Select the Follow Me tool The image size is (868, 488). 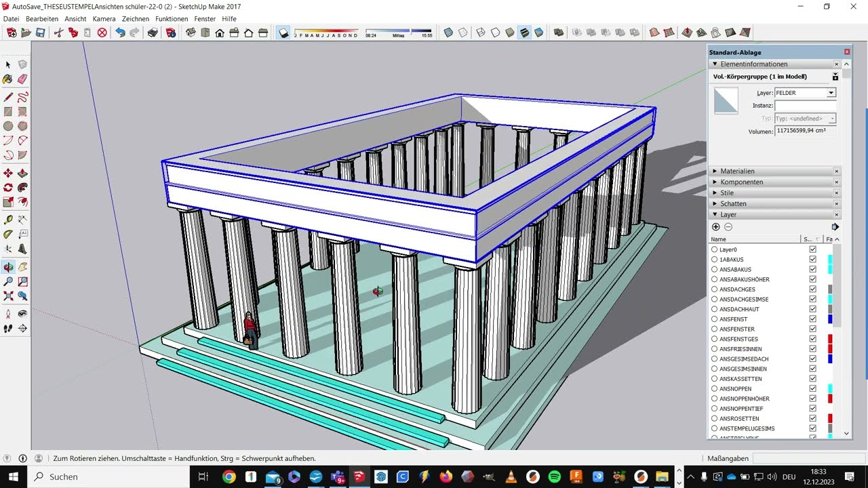pyautogui.click(x=22, y=188)
